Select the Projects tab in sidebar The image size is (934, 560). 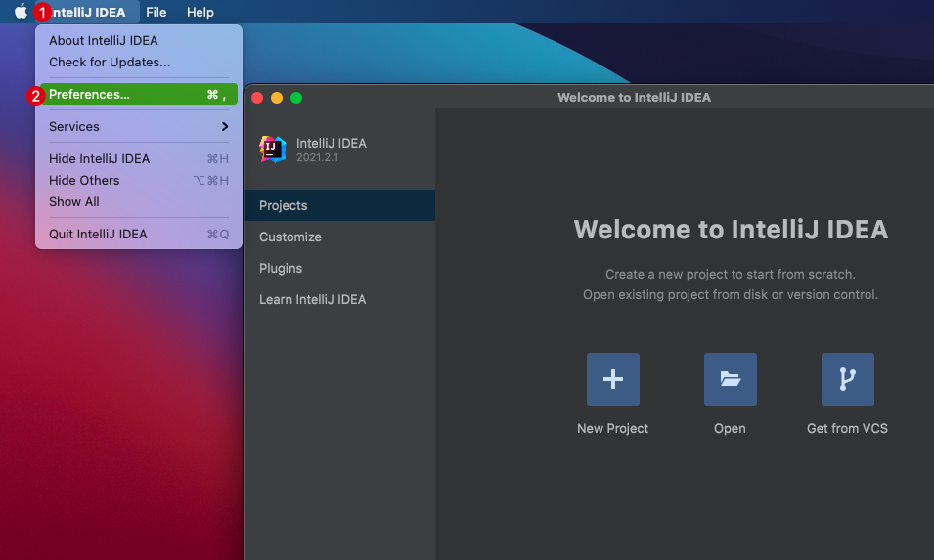point(284,206)
